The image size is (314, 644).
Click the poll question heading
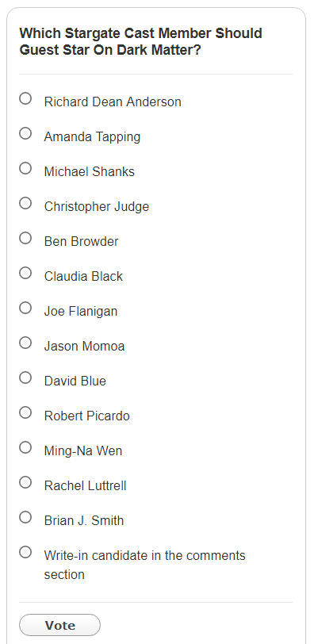[141, 41]
